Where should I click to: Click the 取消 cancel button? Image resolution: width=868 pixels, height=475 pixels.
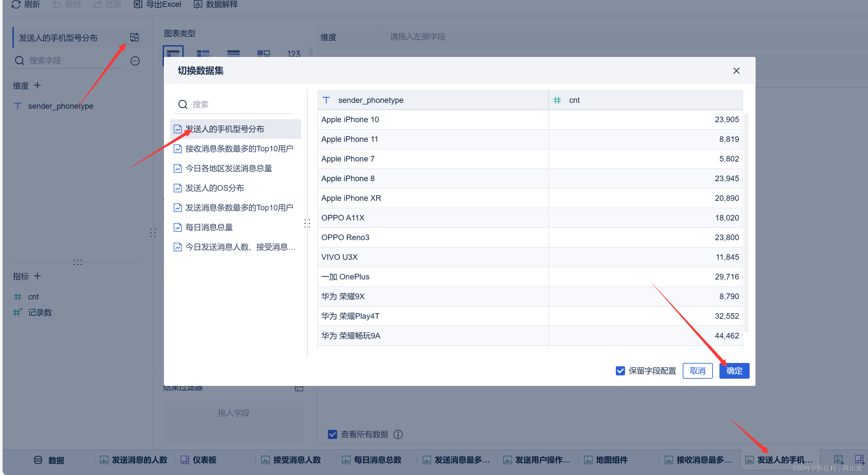(x=697, y=370)
